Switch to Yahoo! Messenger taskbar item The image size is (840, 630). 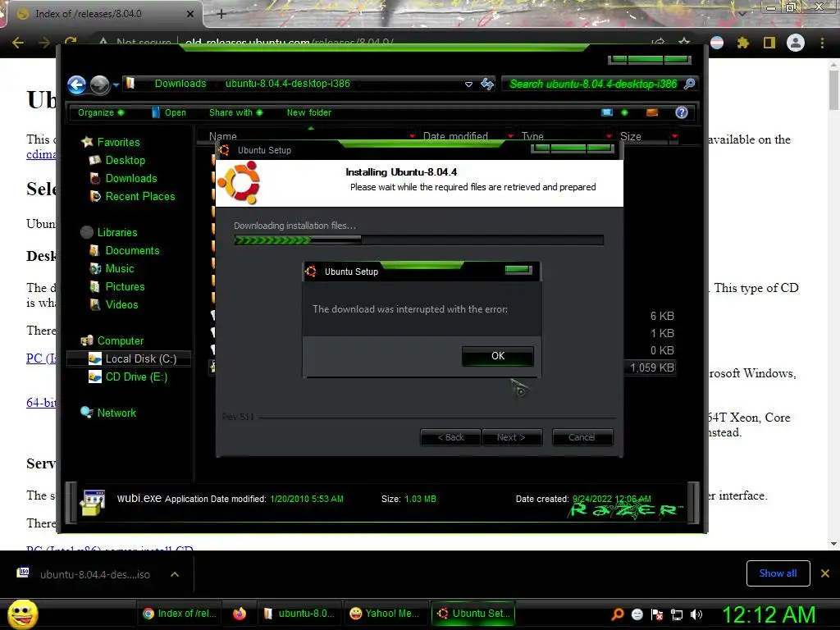385,614
